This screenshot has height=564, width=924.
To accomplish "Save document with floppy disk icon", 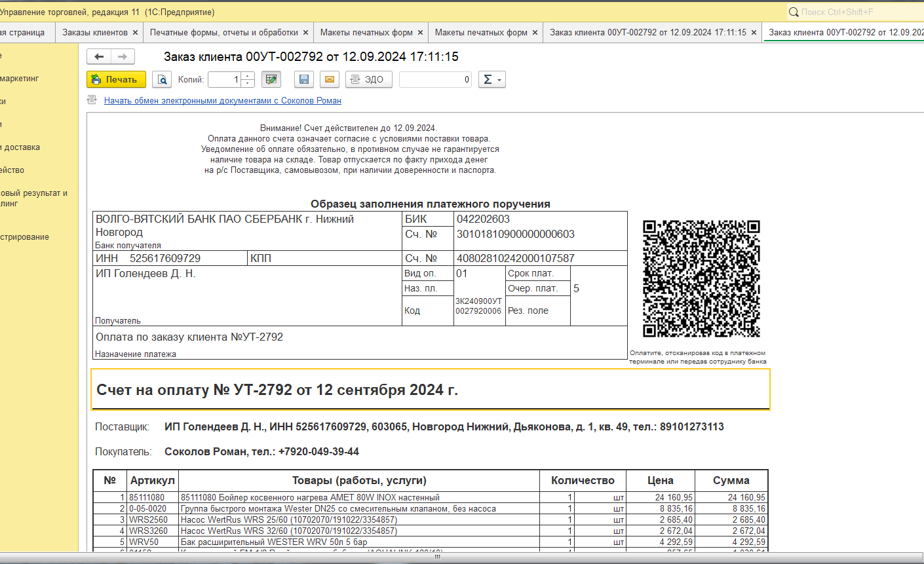I will 303,79.
